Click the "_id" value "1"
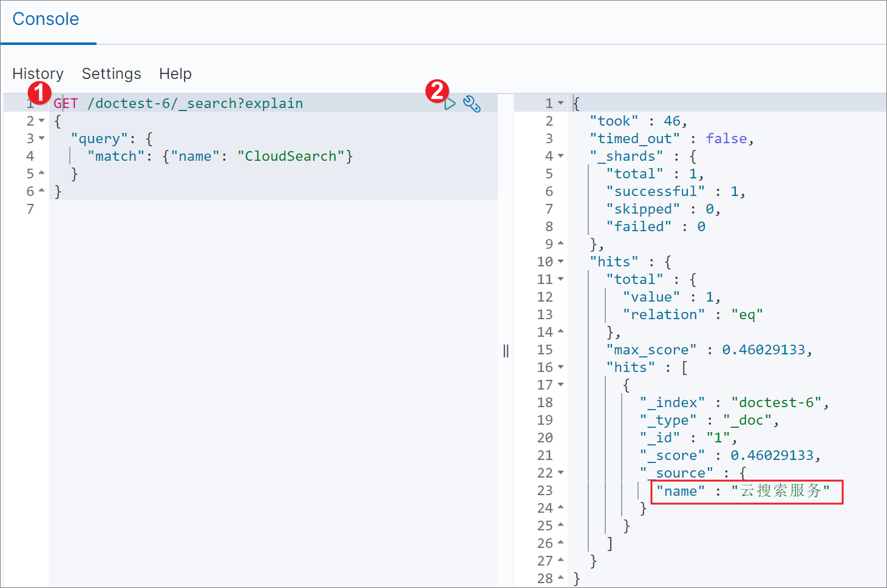This screenshot has height=588, width=887. (718, 438)
